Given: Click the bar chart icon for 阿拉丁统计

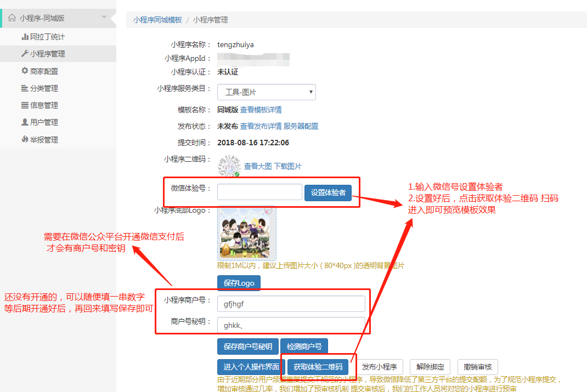Looking at the screenshot, I should 25,37.
